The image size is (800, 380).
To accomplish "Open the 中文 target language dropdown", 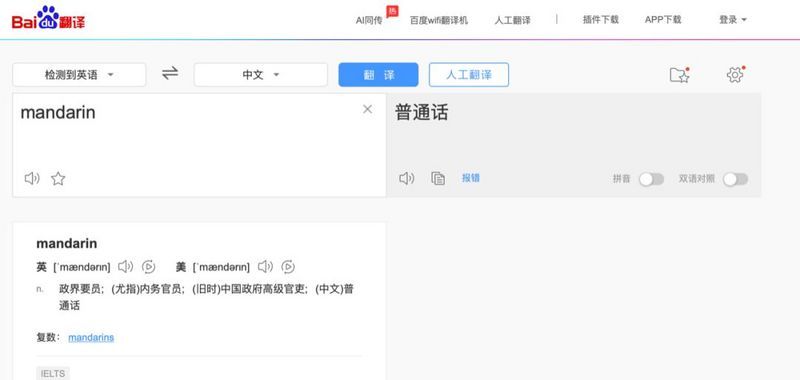I will pyautogui.click(x=260, y=75).
